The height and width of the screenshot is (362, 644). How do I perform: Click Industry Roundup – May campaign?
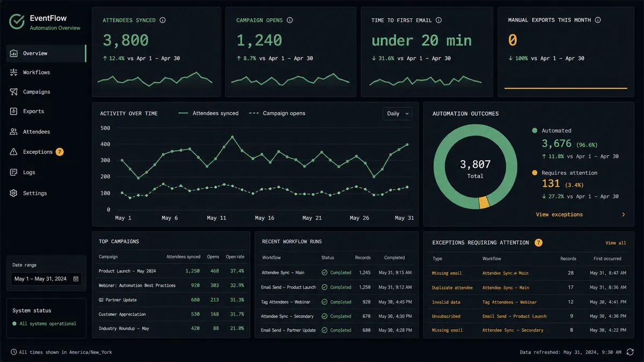coord(124,328)
